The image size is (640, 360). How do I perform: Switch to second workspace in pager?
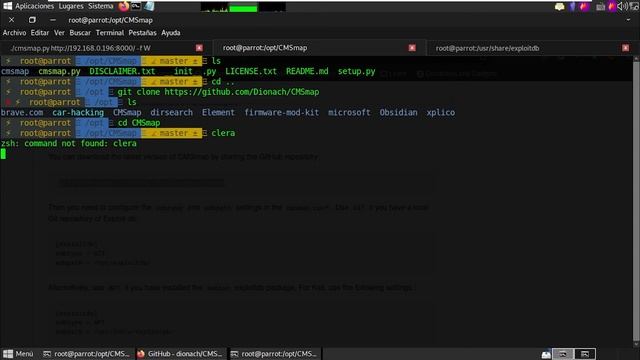pos(585,354)
